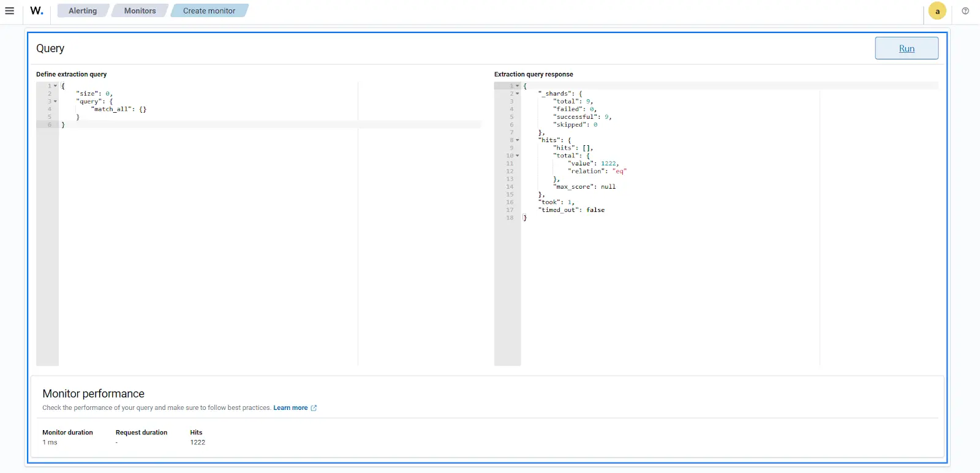This screenshot has height=473, width=980.
Task: Click the "match_all": {} line in query editor
Action: (x=119, y=109)
